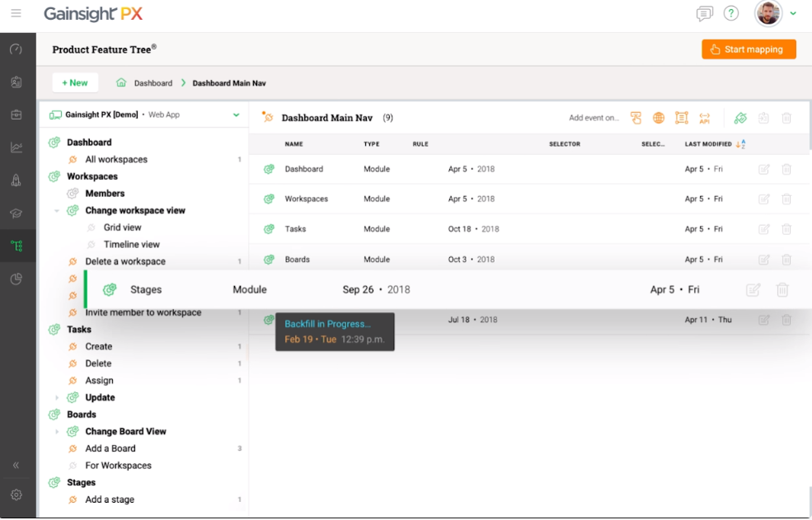Click the green link toolbar icon

tap(740, 118)
